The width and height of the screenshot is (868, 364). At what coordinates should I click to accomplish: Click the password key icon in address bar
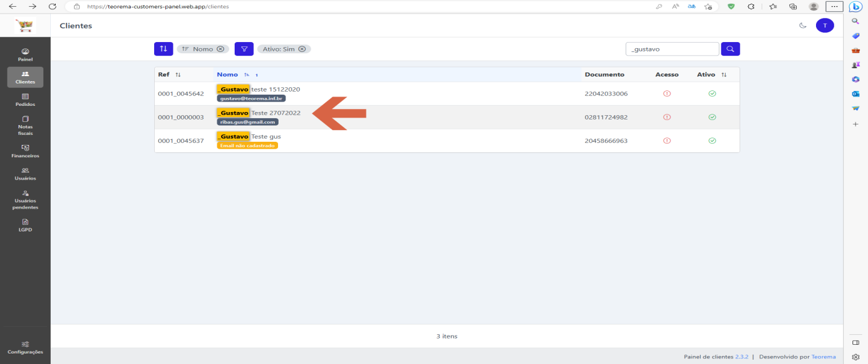coord(659,6)
